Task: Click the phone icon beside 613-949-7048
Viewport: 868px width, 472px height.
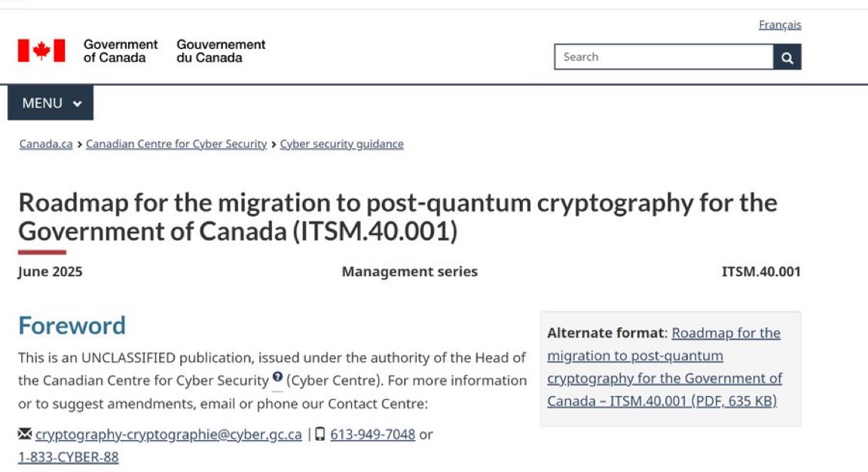Action: tap(320, 434)
